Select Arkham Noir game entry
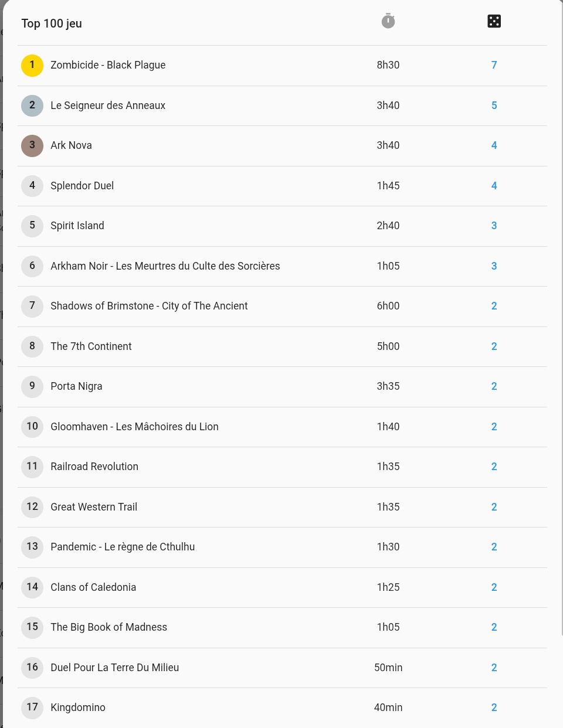Viewport: 563px width, 728px height. pyautogui.click(x=282, y=266)
